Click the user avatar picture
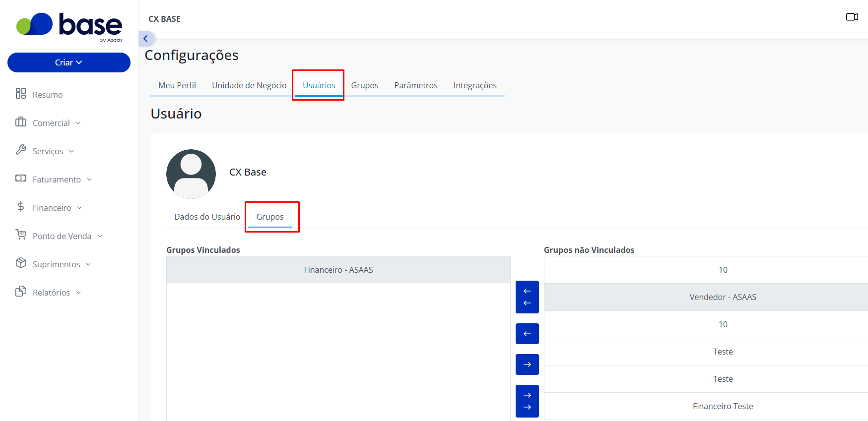The height and width of the screenshot is (421, 868). (191, 174)
